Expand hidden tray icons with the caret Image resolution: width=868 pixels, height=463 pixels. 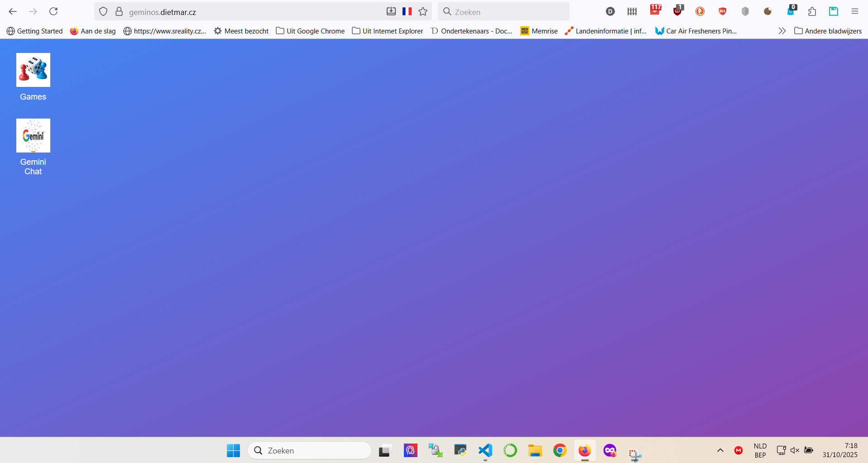[x=720, y=450]
